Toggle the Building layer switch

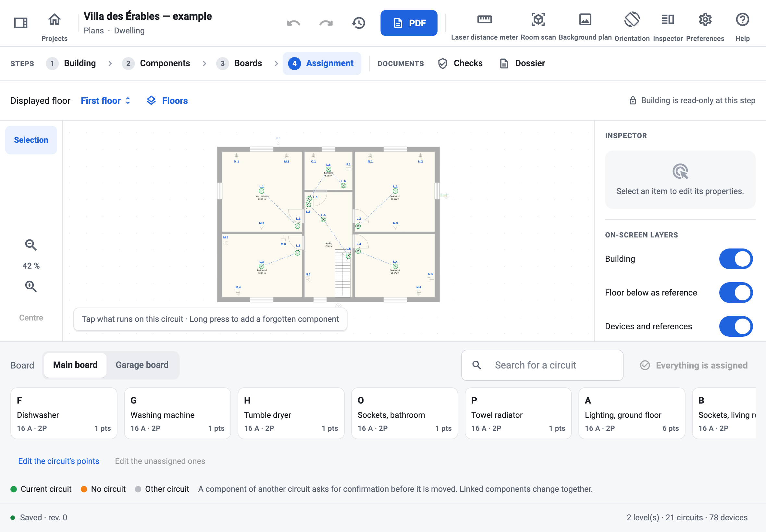point(736,259)
